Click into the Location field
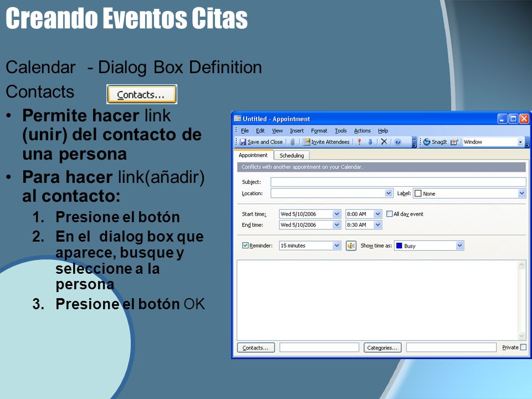 [x=328, y=193]
